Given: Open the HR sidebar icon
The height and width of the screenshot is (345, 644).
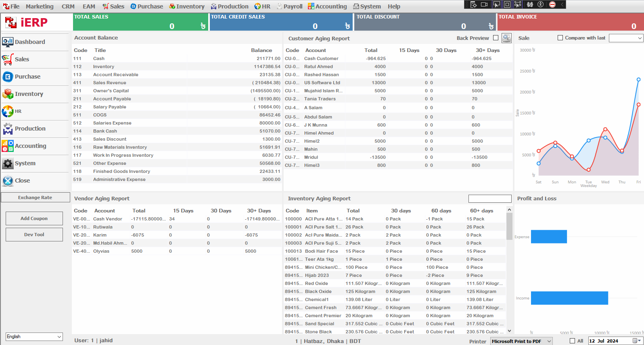Looking at the screenshot, I should coord(8,111).
